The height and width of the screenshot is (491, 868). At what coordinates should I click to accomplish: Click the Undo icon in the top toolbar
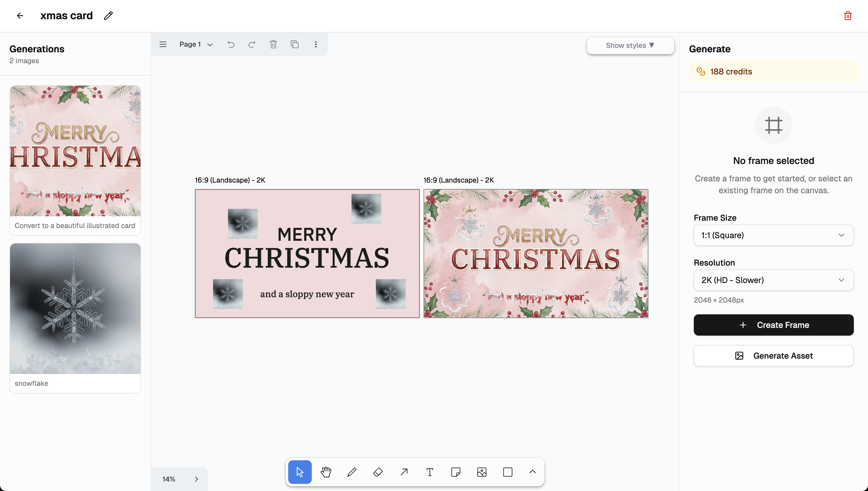pyautogui.click(x=231, y=44)
